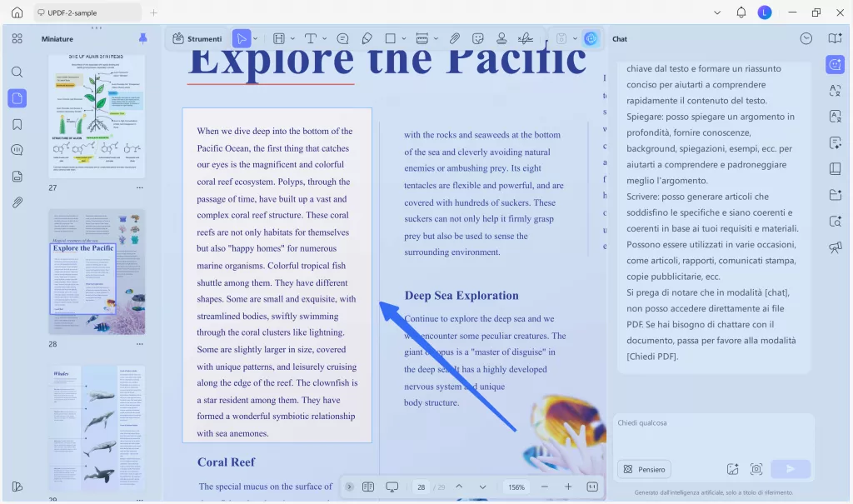Open the comments panel icon

coord(17,150)
